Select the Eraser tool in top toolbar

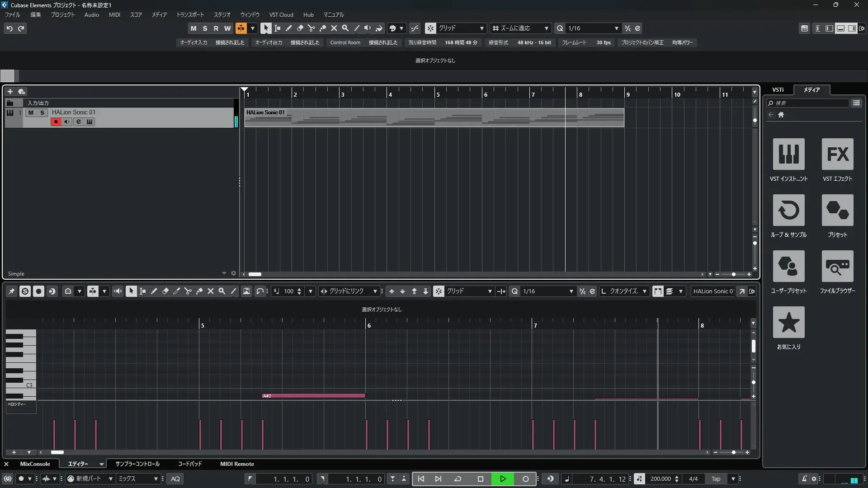tap(300, 28)
